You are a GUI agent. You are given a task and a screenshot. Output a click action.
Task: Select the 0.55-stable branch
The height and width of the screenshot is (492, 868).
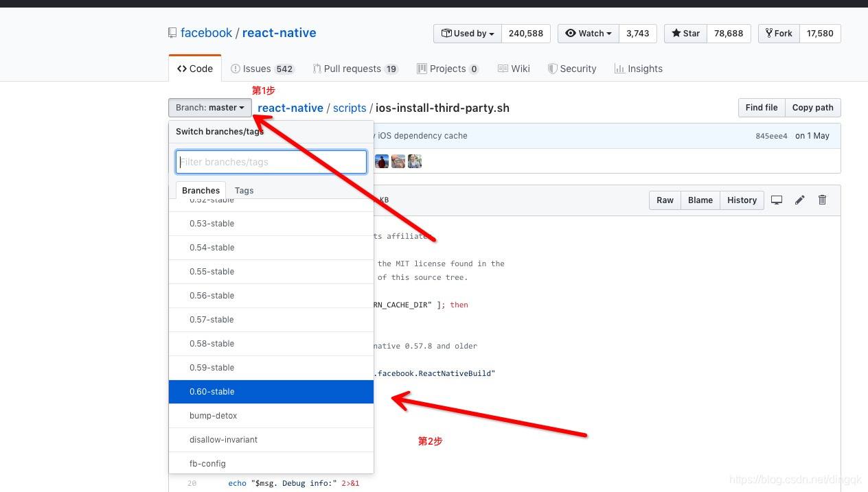pos(271,272)
